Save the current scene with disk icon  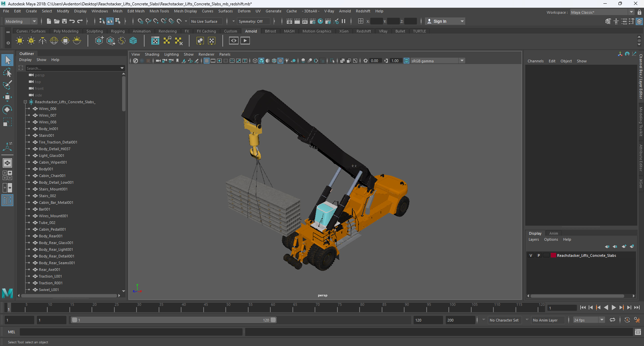click(64, 21)
